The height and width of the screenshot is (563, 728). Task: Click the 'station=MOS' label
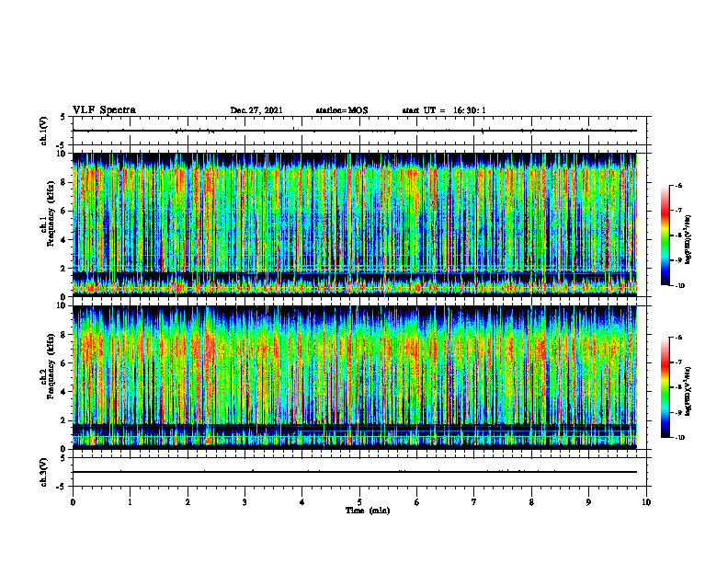pos(342,110)
